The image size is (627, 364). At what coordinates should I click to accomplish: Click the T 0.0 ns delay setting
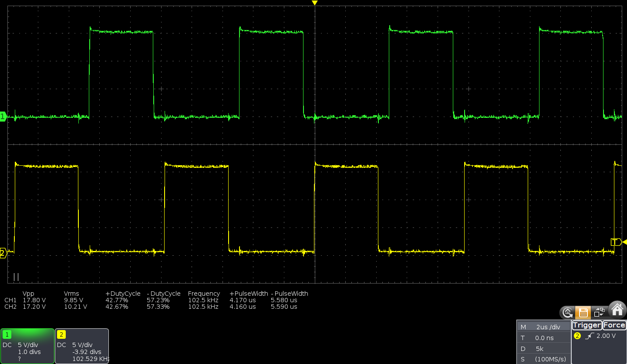(x=543, y=337)
